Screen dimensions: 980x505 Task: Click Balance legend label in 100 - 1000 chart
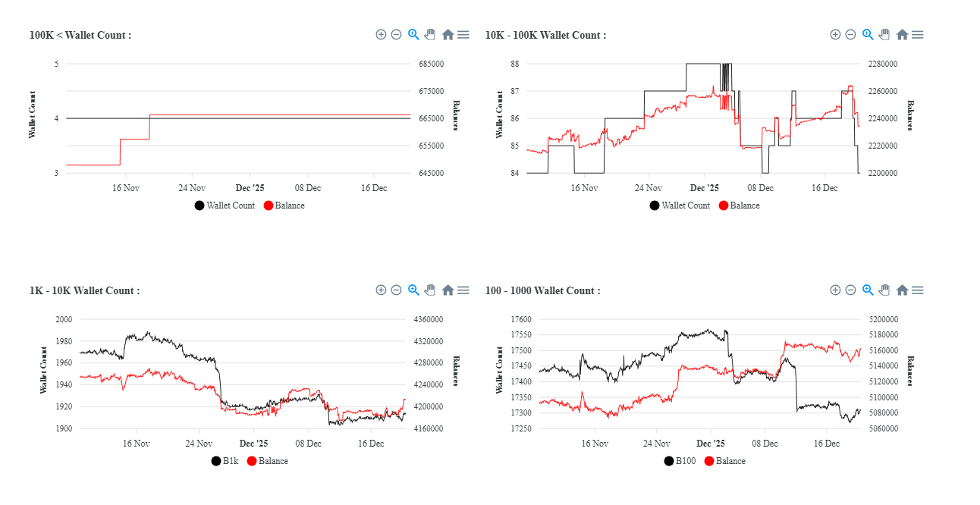tap(730, 461)
